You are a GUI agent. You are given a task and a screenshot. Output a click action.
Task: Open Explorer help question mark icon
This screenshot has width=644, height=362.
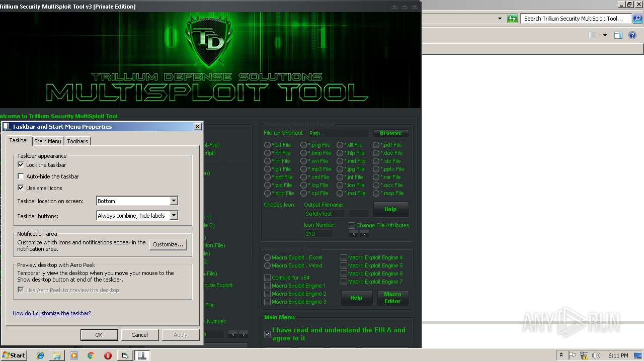(632, 35)
